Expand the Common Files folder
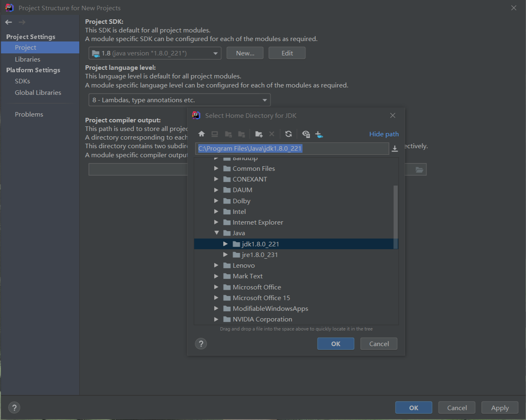This screenshot has height=420, width=526. click(x=216, y=168)
